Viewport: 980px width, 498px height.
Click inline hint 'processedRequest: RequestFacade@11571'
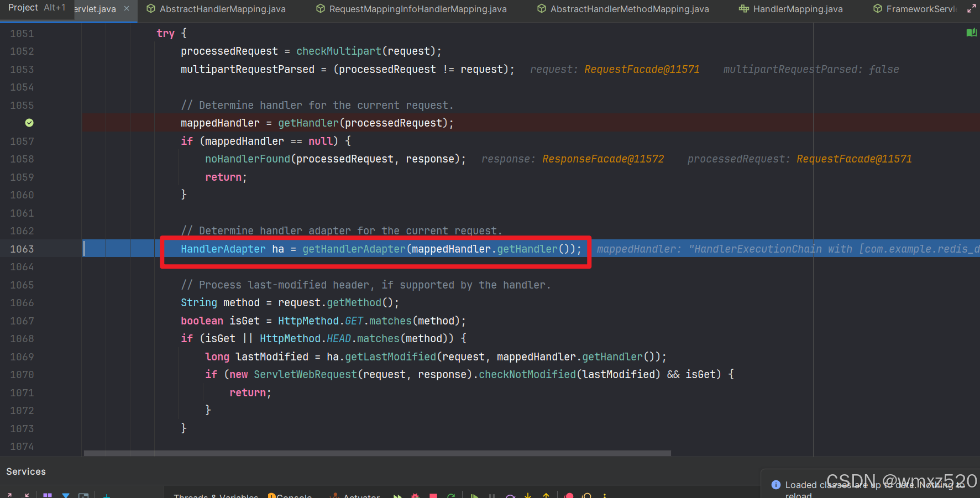[x=800, y=159]
